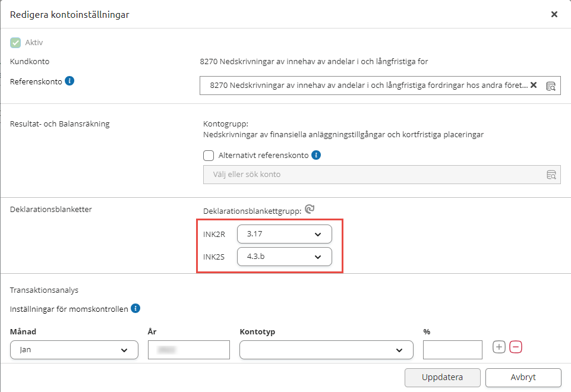The width and height of the screenshot is (571, 392).
Task: Click the Avbryt button
Action: (523, 377)
